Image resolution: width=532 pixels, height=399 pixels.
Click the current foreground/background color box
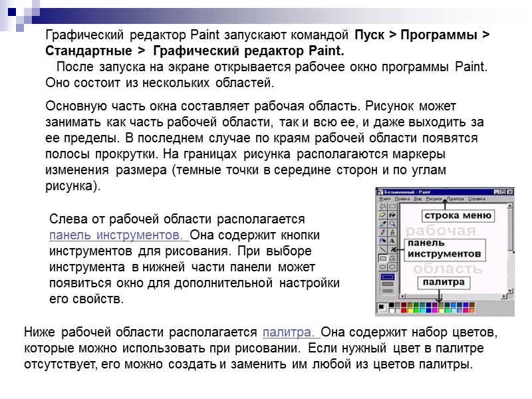pos(382,307)
